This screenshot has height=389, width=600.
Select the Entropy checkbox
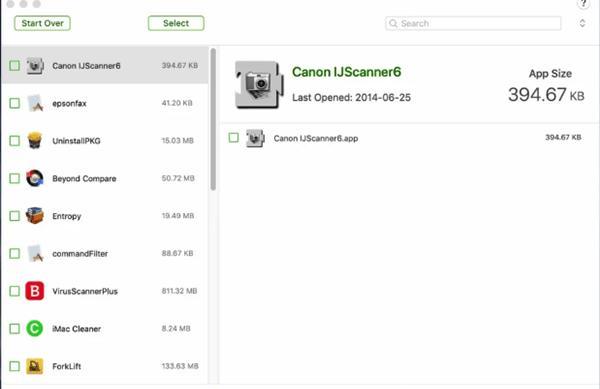click(15, 216)
